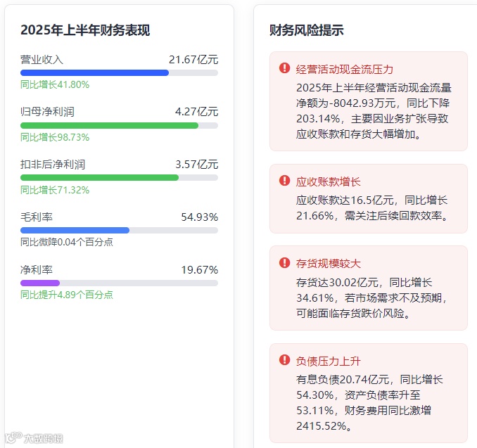Click the blue 营业收入 progress bar
Viewport: 477px width, 448px height.
(x=95, y=72)
